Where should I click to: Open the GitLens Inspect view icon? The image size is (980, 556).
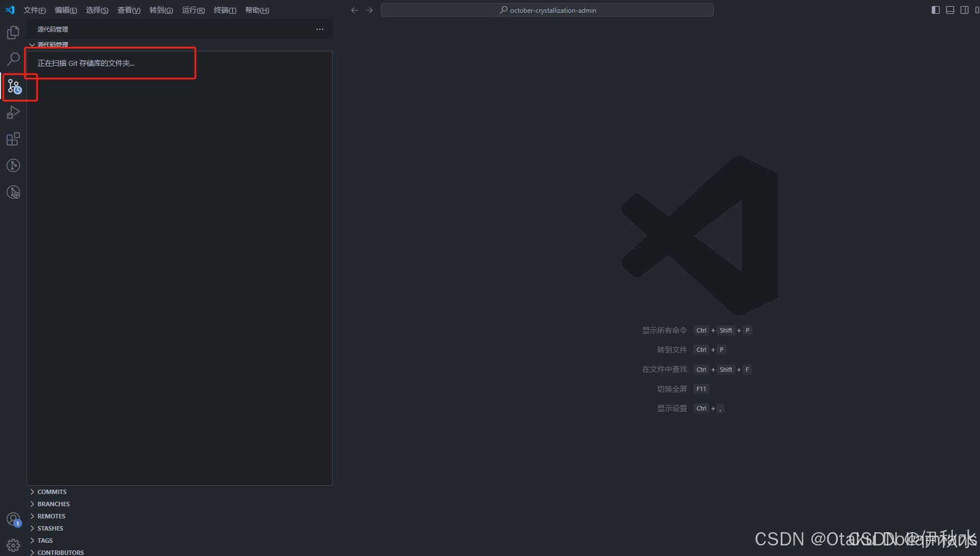coord(13,192)
